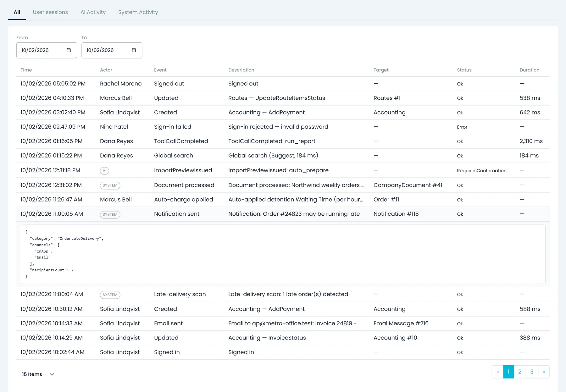This screenshot has height=392, width=566.
Task: Focus the To date field
Action: pos(112,50)
